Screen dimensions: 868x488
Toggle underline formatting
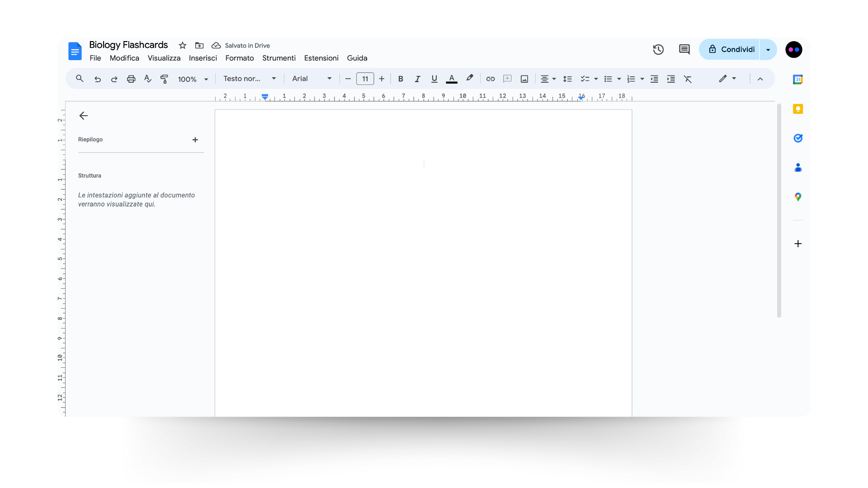[x=434, y=79]
